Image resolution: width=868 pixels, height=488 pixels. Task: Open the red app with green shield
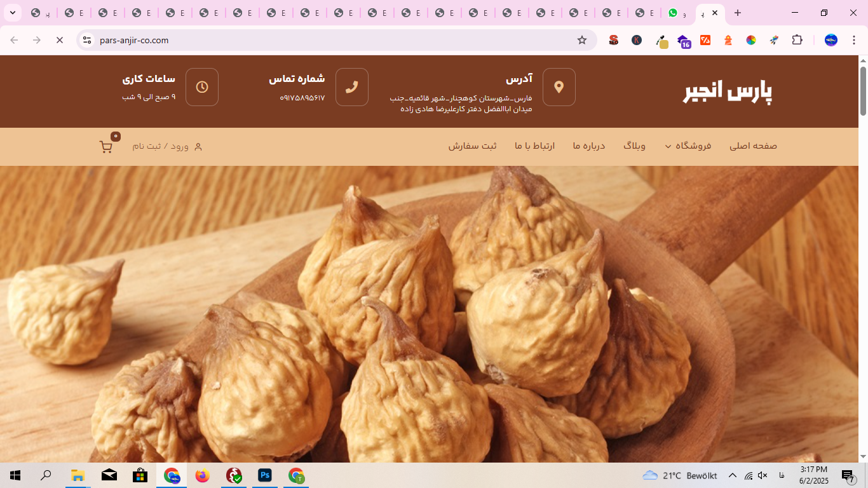pos(234,475)
